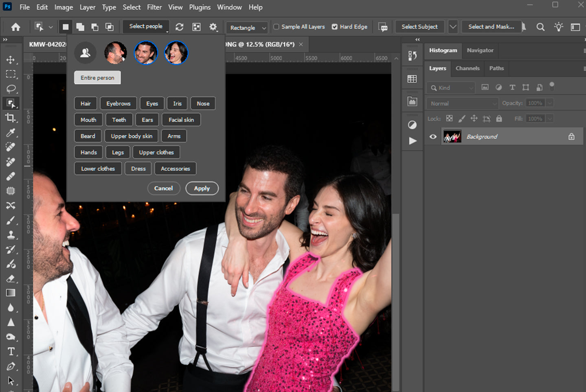Select the Gradient tool
Screen dimensions: 586x392
click(11, 292)
